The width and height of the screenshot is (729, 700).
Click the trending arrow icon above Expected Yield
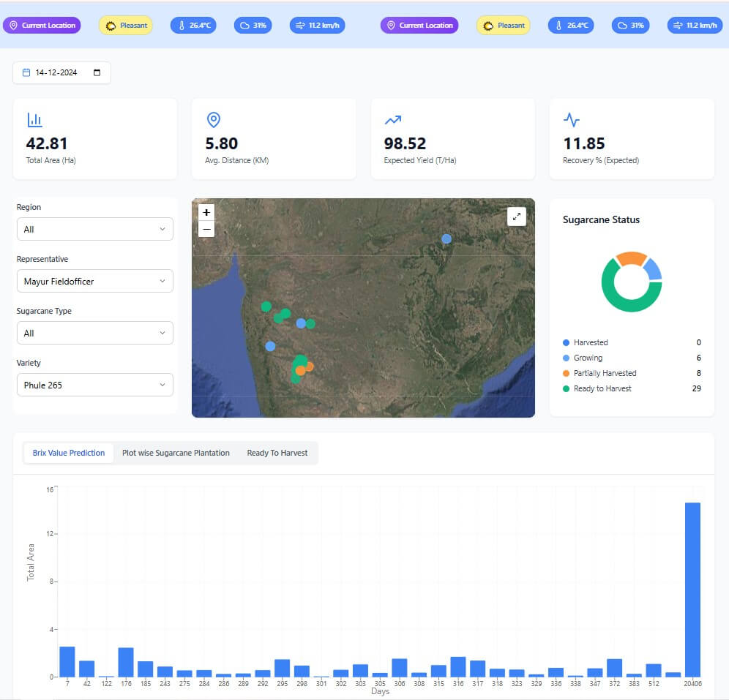393,120
